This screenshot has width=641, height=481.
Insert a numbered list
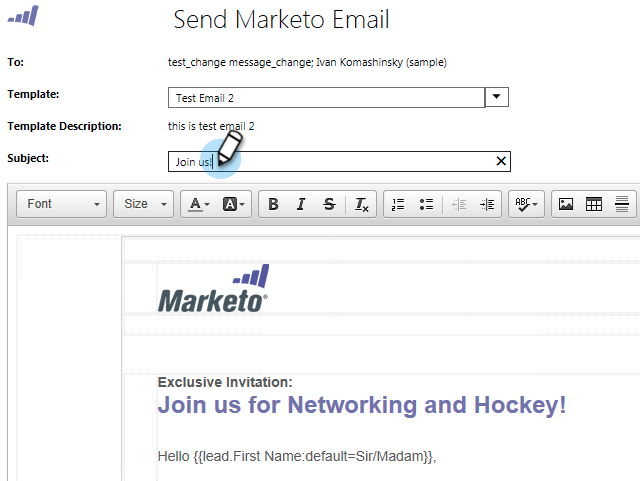click(x=398, y=204)
